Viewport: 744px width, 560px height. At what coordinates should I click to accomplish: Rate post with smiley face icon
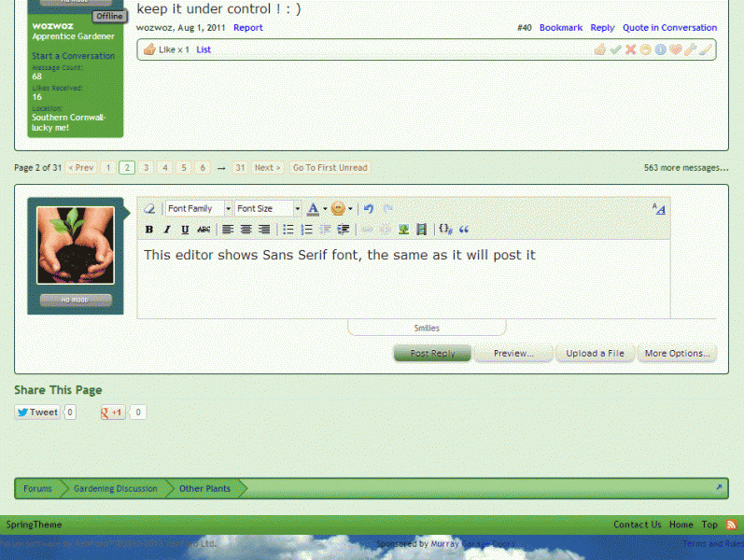tap(645, 49)
